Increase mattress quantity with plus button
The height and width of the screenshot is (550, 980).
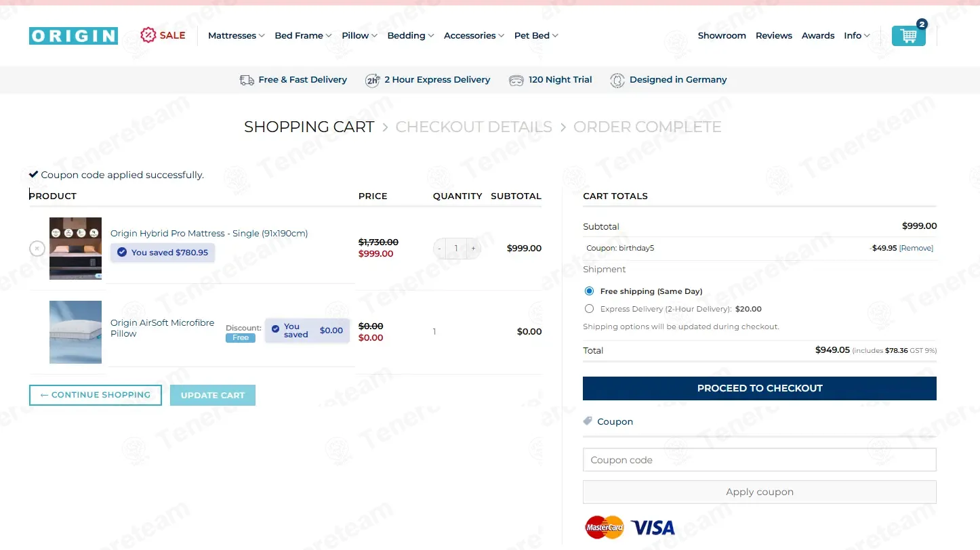click(473, 249)
